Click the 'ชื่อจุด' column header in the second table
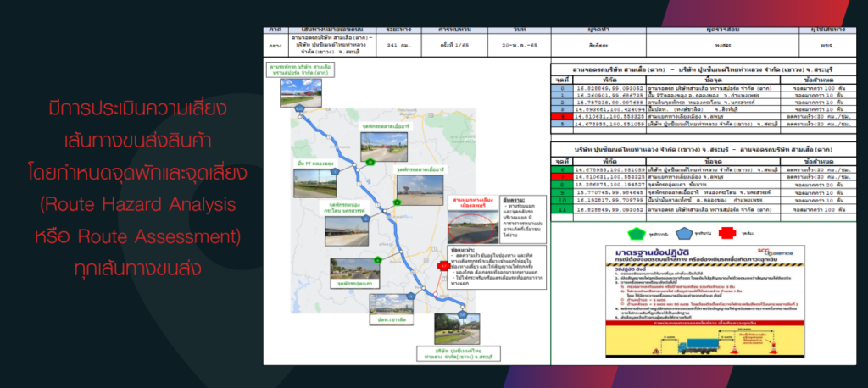868x388 pixels. point(713,162)
